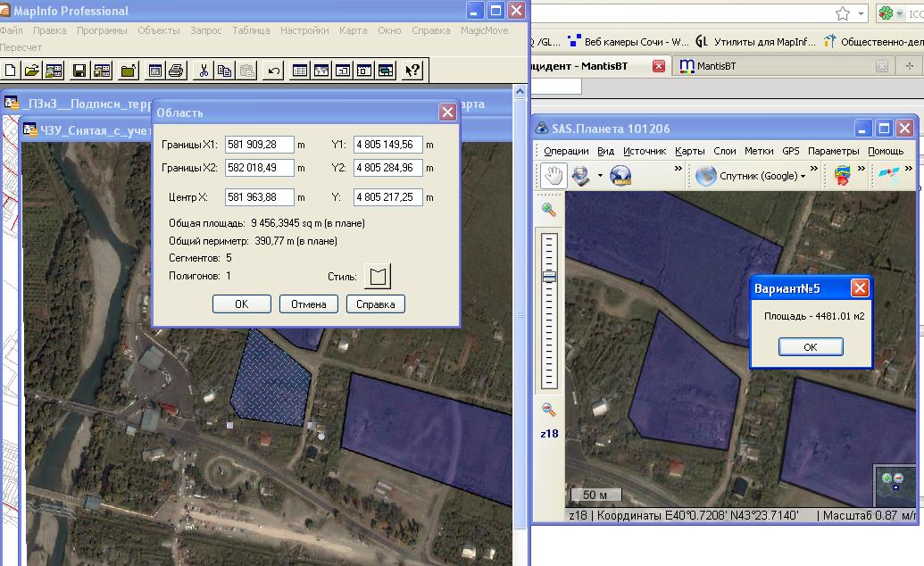Expand the browser address bar dropdown arrow

click(x=862, y=13)
